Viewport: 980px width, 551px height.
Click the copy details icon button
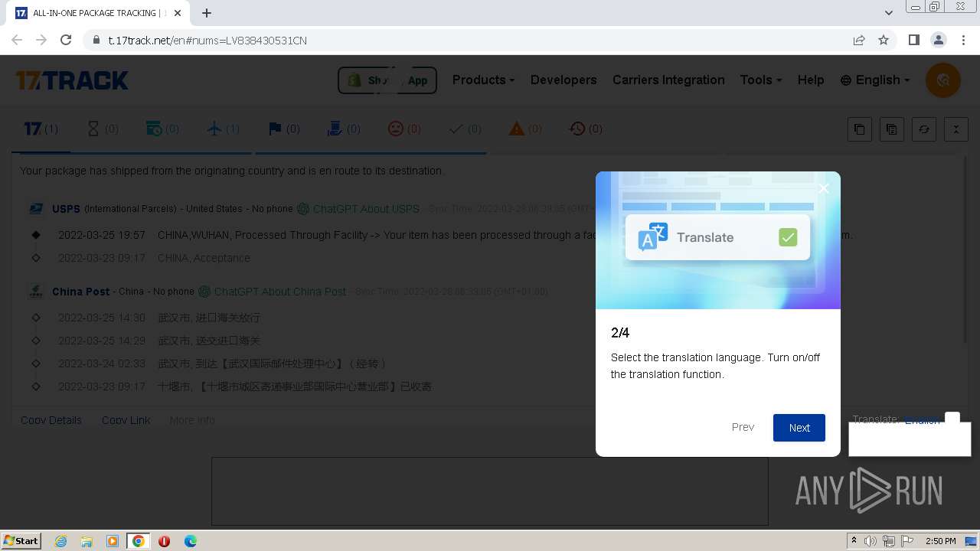pyautogui.click(x=892, y=129)
